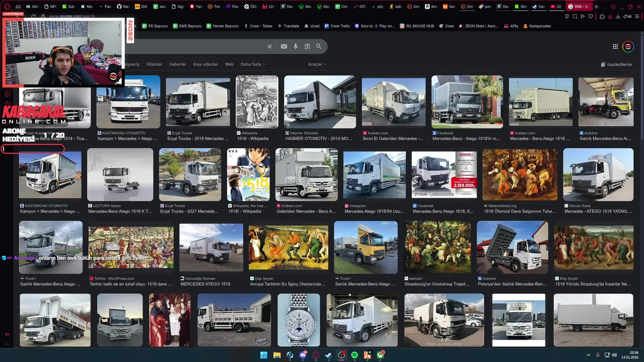Click the heart bookmark icon in the toolbar
This screenshot has height=362, width=644.
[591, 16]
